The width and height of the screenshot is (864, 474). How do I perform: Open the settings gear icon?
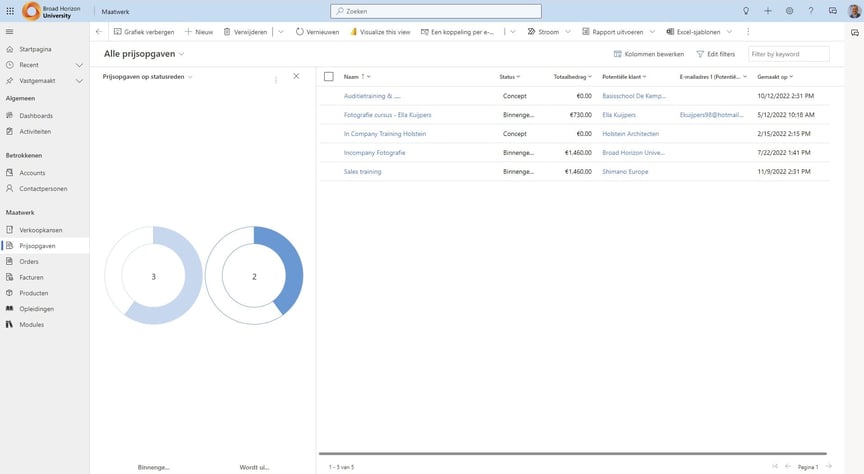click(x=789, y=11)
